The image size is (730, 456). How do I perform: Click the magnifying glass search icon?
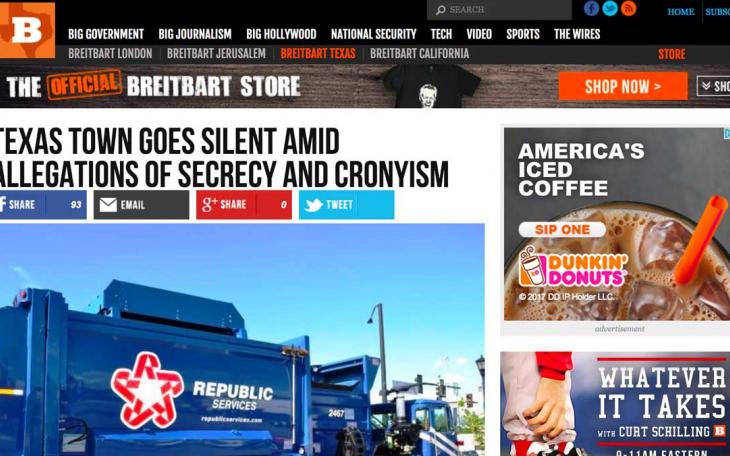point(440,10)
